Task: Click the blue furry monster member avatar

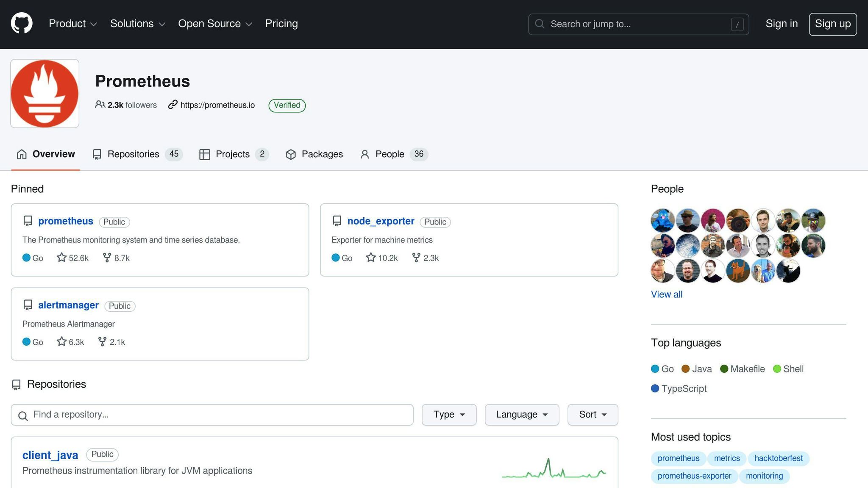Action: click(662, 220)
